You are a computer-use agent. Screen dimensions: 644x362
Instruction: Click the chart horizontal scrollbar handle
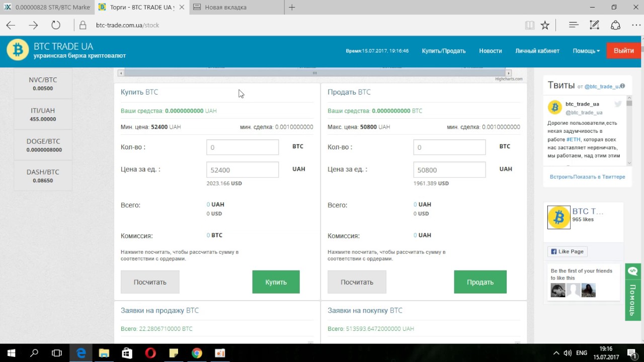[x=315, y=73]
